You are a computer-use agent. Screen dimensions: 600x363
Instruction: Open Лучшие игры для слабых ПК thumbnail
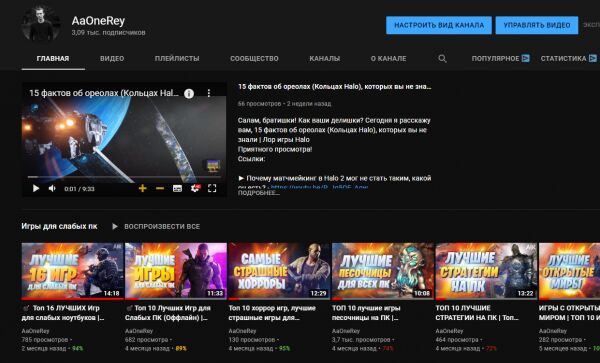pos(176,271)
